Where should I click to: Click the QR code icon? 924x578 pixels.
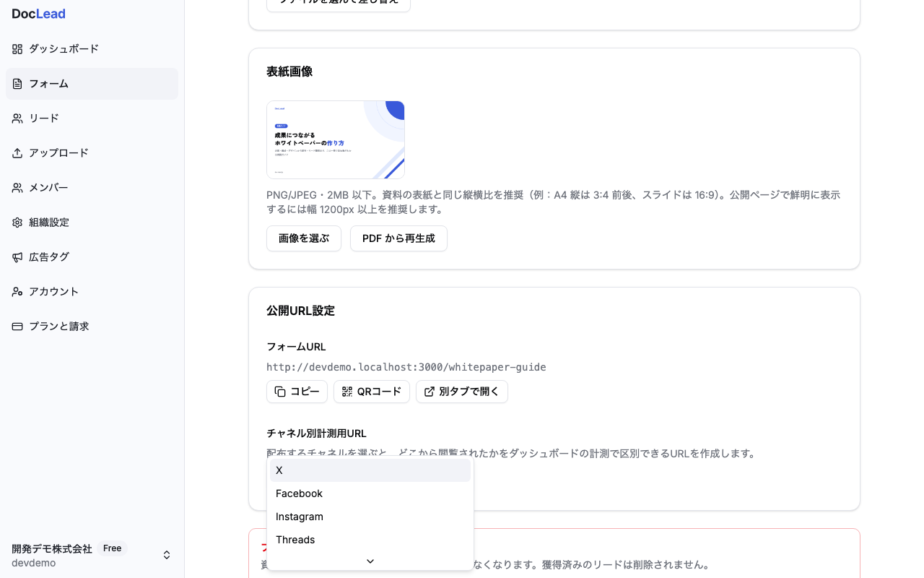coord(347,392)
